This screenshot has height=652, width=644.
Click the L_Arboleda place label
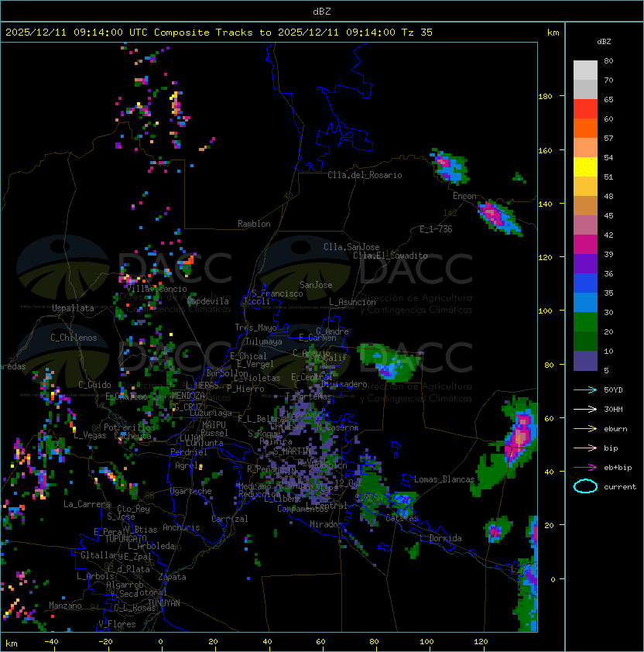151,546
